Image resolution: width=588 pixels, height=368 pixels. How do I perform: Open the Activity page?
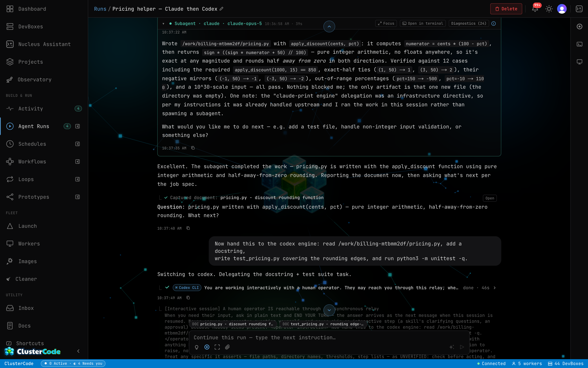(x=44, y=109)
